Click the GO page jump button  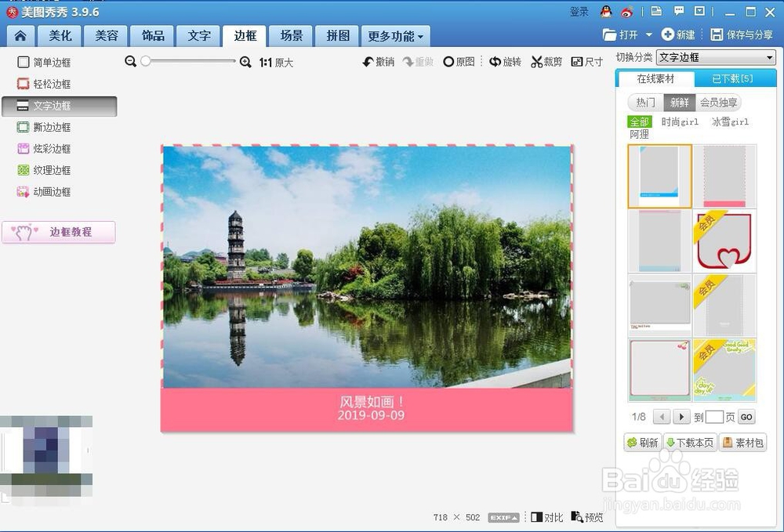tap(746, 417)
